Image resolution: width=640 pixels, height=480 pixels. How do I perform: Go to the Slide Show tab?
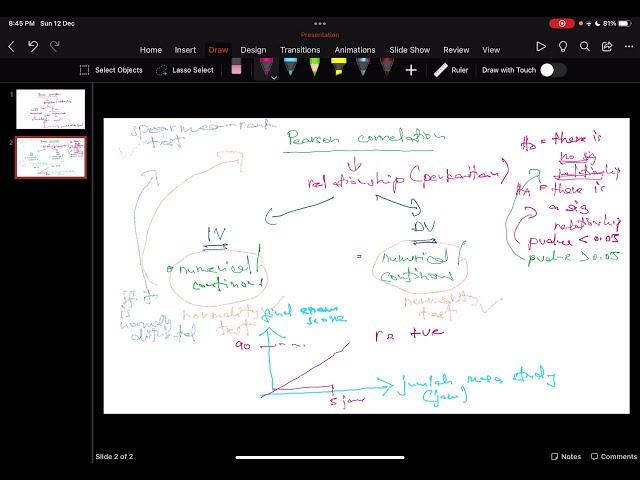tap(409, 50)
